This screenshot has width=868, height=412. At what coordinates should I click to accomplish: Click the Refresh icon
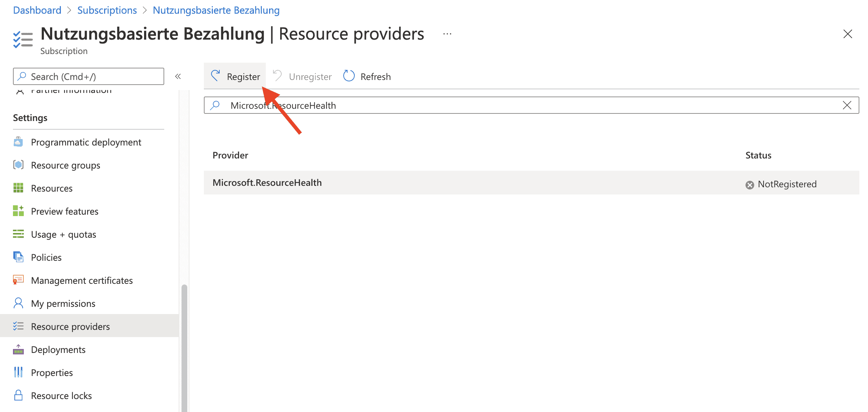[349, 76]
